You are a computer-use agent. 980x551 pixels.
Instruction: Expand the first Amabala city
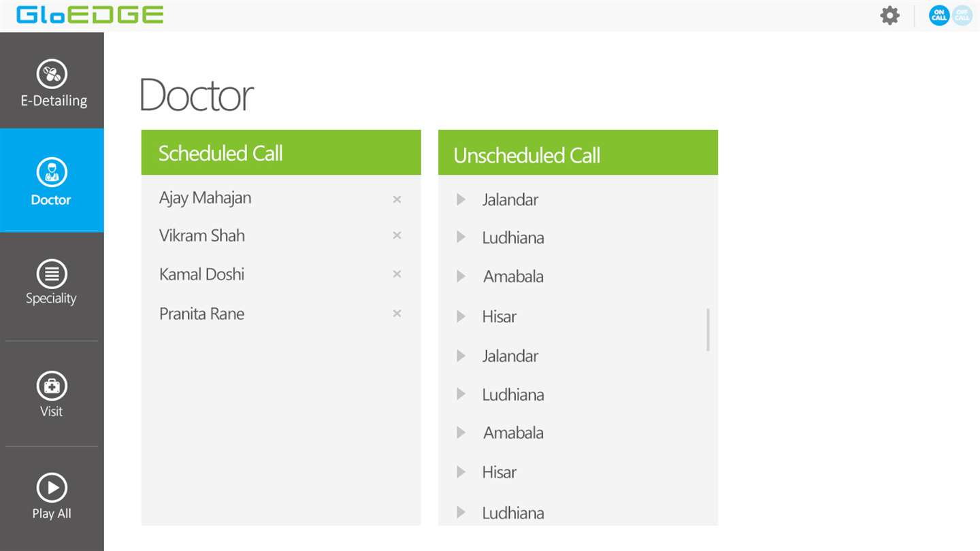[461, 276]
